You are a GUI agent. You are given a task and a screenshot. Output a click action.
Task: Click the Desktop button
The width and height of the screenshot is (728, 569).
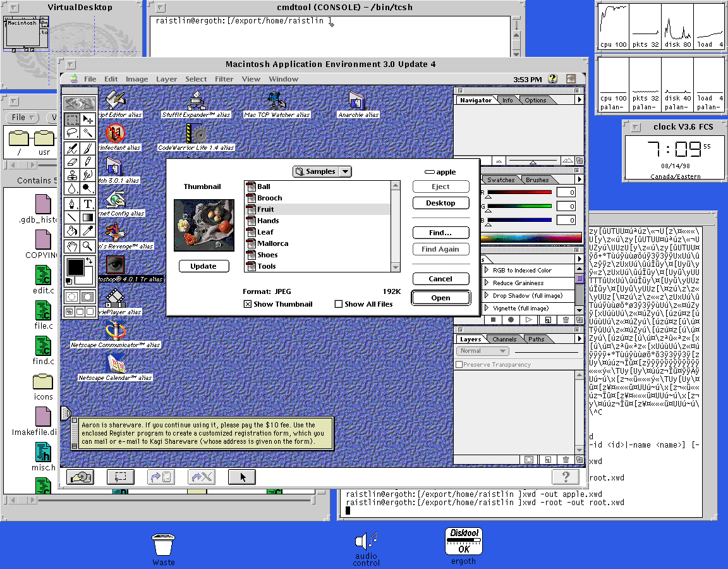440,203
